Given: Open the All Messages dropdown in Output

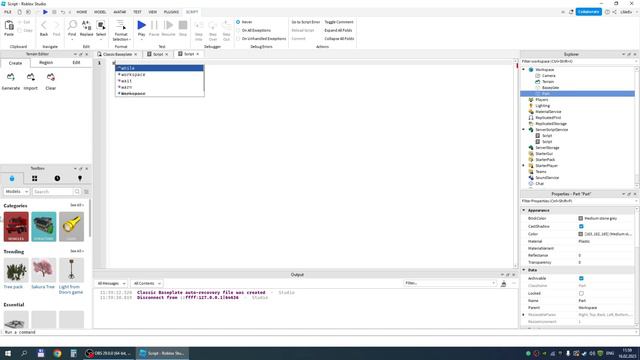Looking at the screenshot, I should (x=111, y=283).
